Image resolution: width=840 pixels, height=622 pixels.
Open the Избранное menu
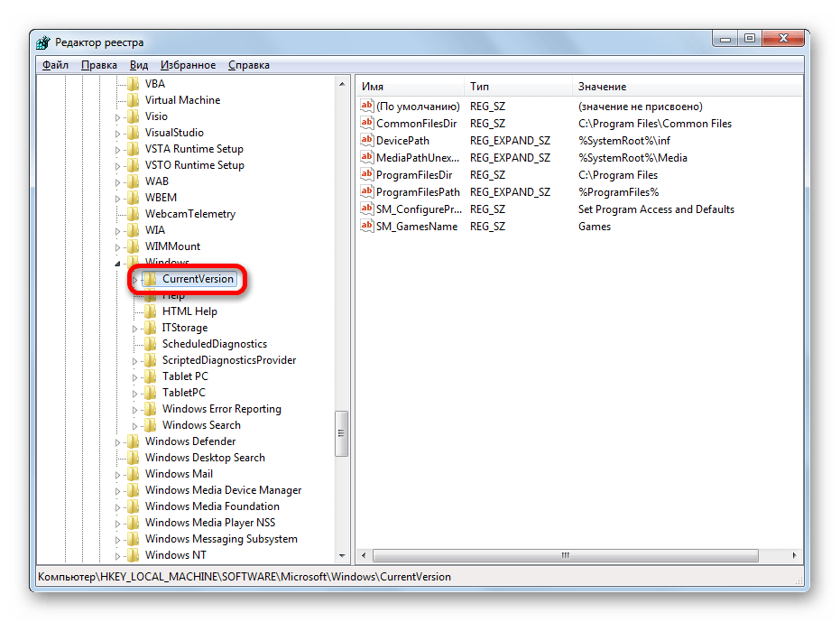pos(188,65)
